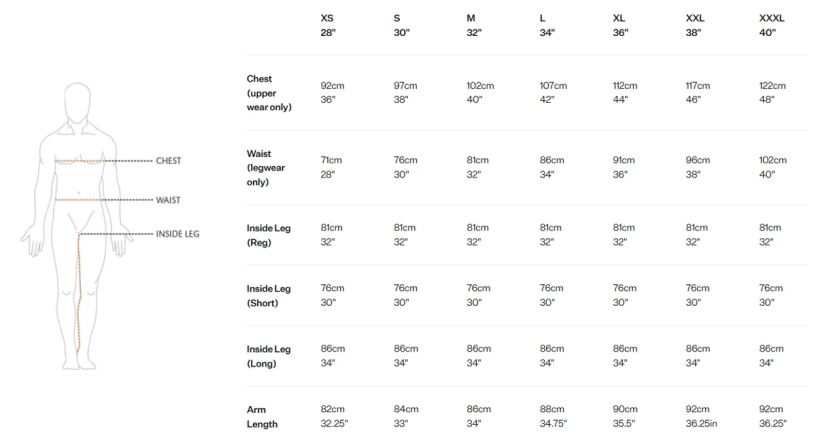Click the 36.25in arm length for XXL

701,423
